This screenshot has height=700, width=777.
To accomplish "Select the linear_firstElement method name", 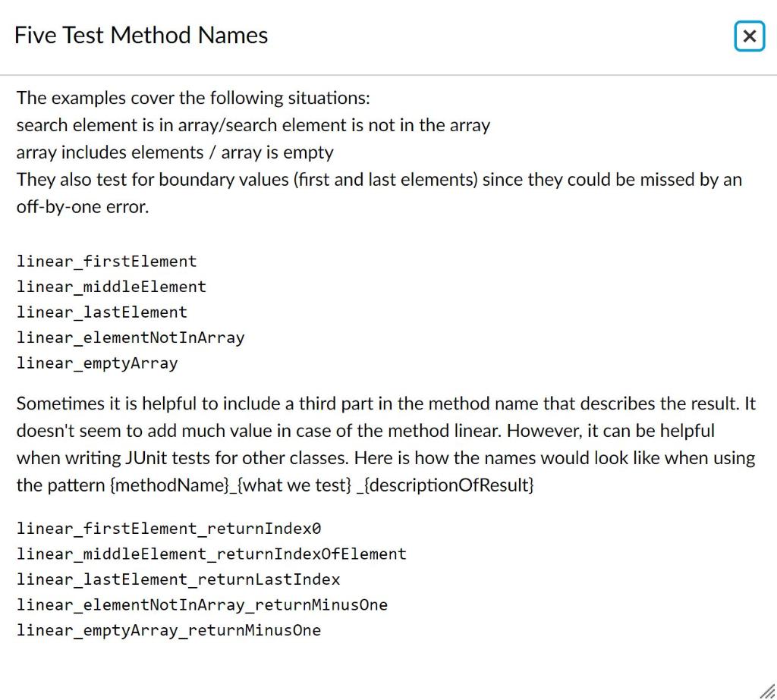I will (106, 261).
